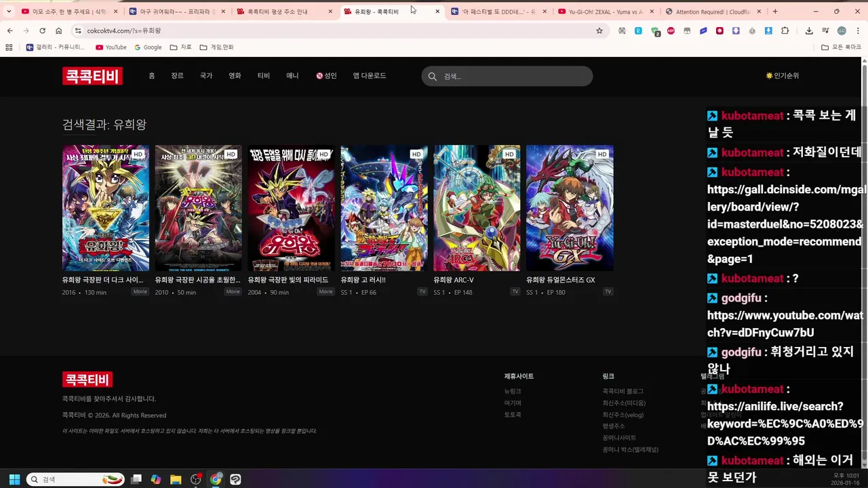The image size is (868, 488).
Task: Click the search magnifier icon in site header
Action: click(433, 76)
